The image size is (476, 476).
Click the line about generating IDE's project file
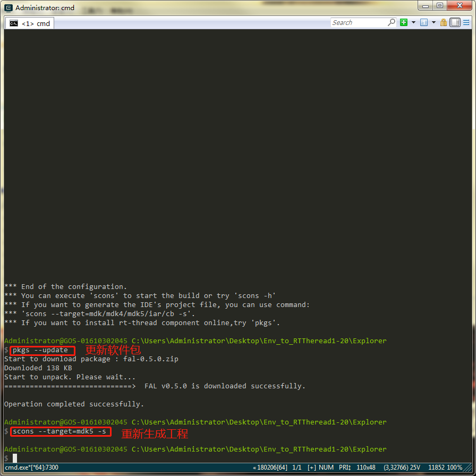click(157, 305)
